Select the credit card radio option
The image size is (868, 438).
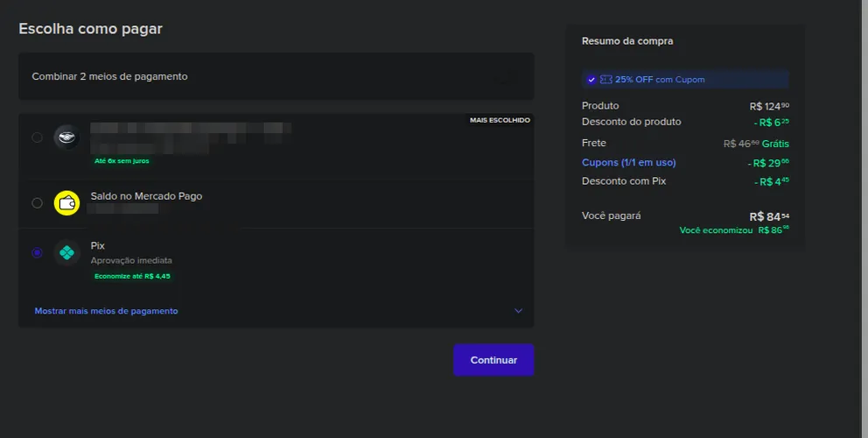click(x=37, y=138)
